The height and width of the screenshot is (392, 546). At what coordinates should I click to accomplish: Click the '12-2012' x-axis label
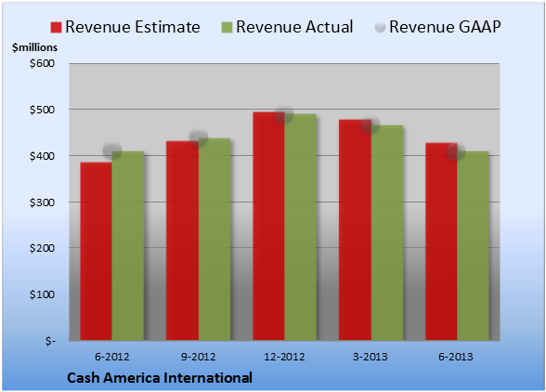click(x=284, y=357)
